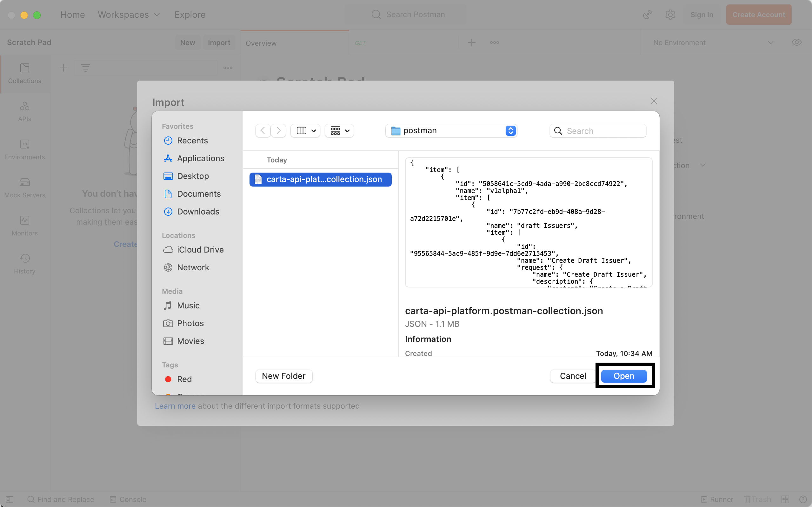Click the Open button in file dialog
The width and height of the screenshot is (812, 507).
tap(623, 376)
